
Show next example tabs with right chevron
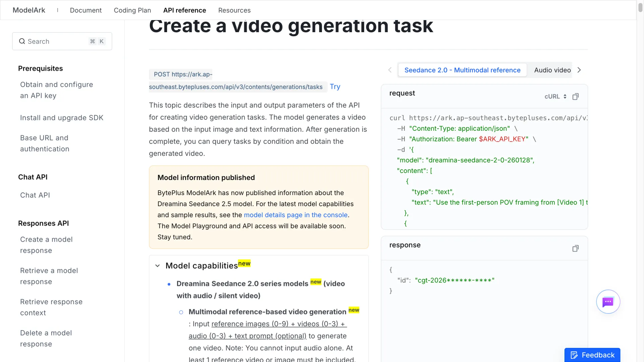click(579, 70)
